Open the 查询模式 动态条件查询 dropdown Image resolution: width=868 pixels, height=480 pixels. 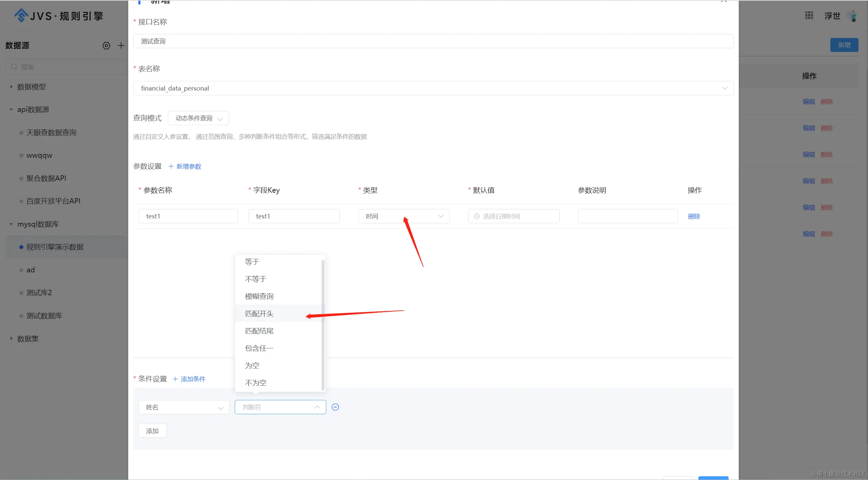coord(198,118)
